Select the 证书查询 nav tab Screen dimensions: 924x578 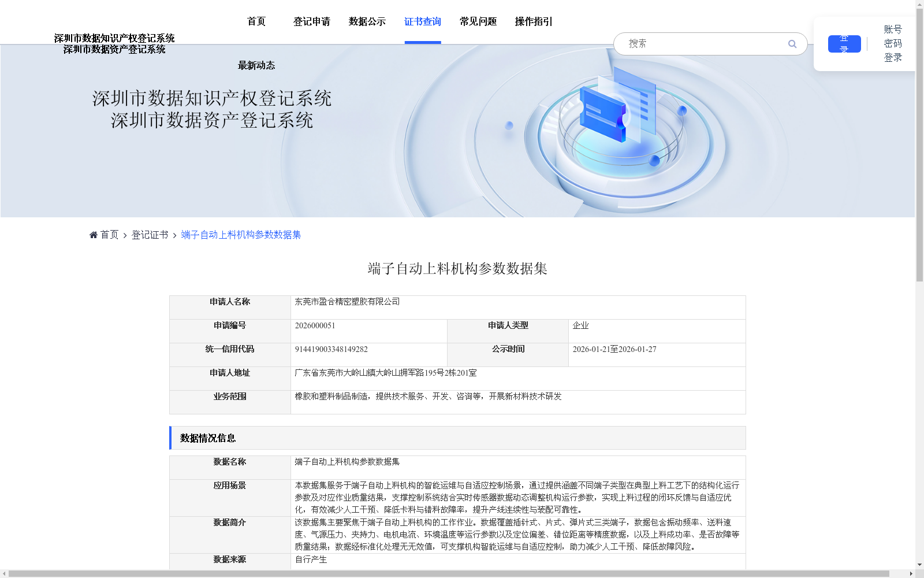tap(423, 21)
